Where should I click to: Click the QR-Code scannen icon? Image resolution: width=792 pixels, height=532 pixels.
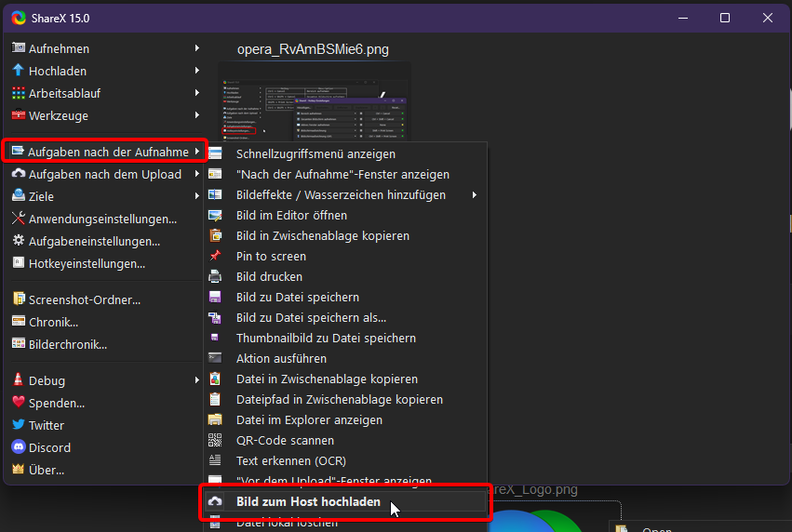pyautogui.click(x=216, y=441)
